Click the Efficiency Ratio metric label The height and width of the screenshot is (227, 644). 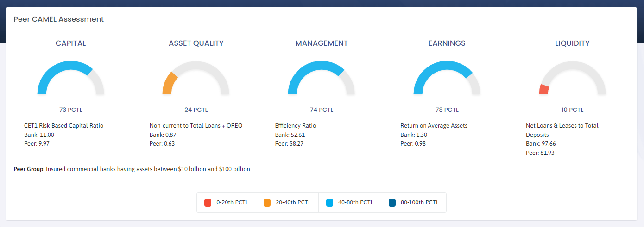(x=296, y=126)
